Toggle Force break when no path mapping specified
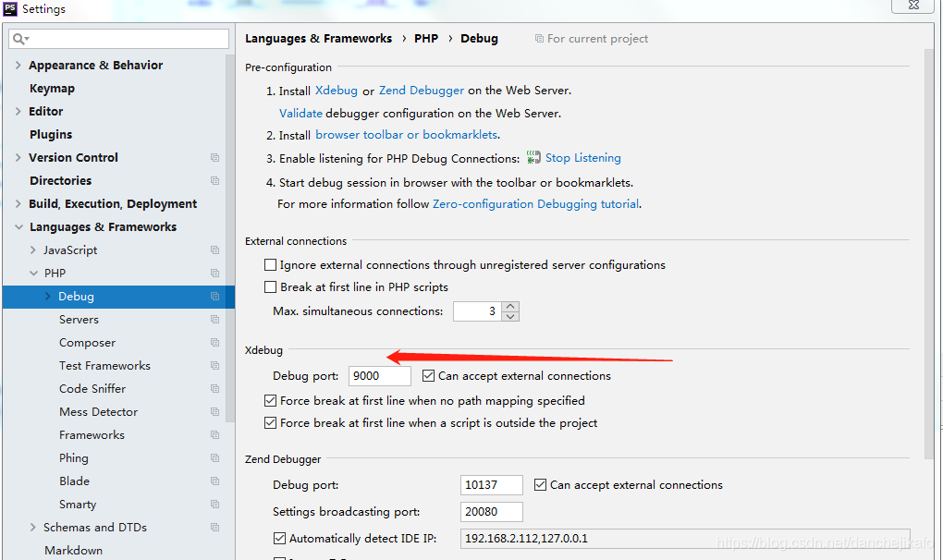The width and height of the screenshot is (943, 560). pyautogui.click(x=271, y=401)
